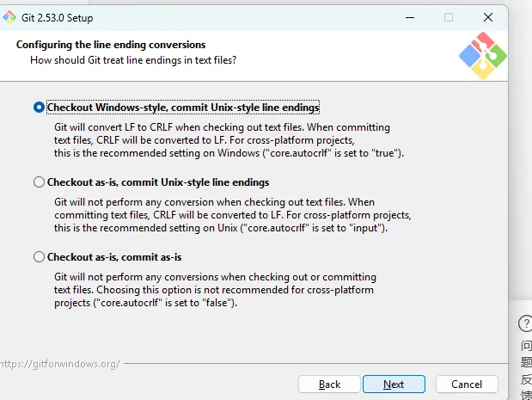Select Checkout as-is, commit Unix-style option
The image size is (532, 400).
[x=39, y=182]
